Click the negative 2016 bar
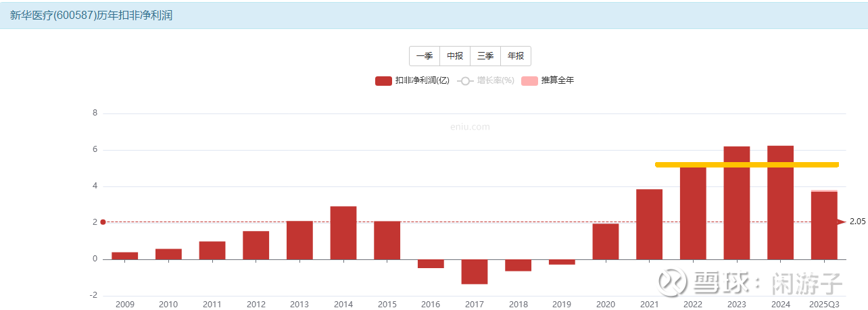Image resolution: width=868 pixels, height=310 pixels. click(431, 264)
